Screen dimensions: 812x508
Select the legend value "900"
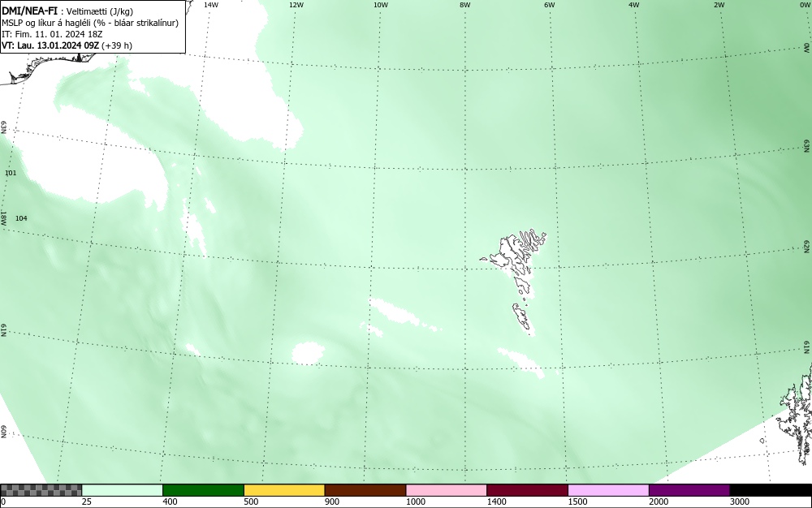332,502
